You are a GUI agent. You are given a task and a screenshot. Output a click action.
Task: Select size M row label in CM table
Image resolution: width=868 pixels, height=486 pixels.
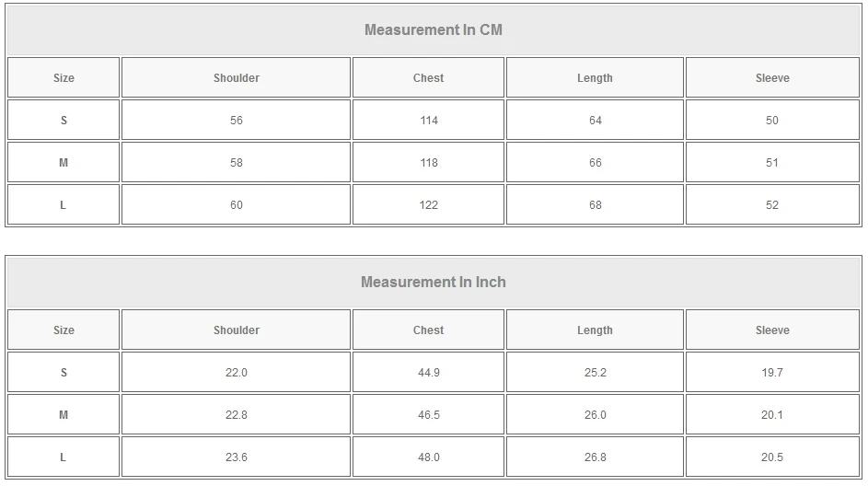(64, 163)
